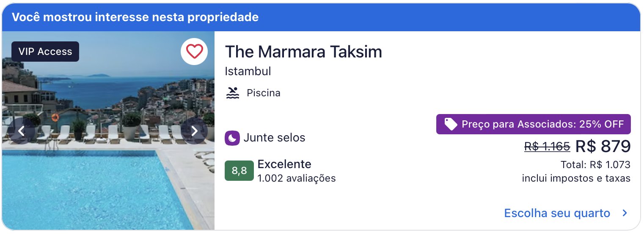Screen dimensions: 644x234
Task: Click the swimming pool amenity icon
Action: click(233, 93)
